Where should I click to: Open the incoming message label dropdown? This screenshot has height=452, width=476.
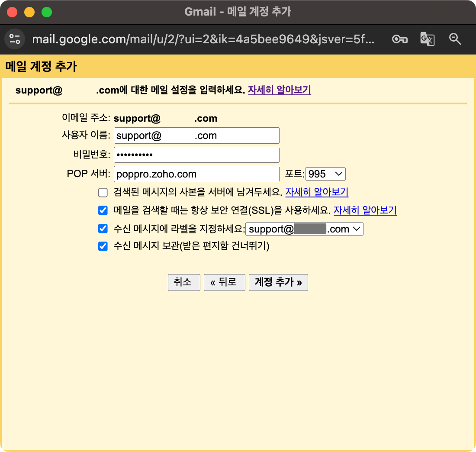pos(304,229)
